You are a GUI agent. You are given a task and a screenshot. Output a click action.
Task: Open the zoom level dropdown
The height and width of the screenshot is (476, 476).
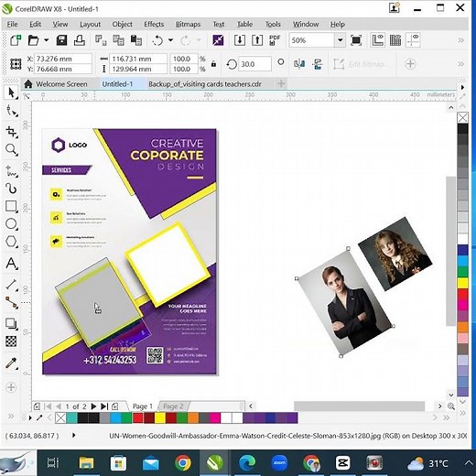click(x=340, y=40)
